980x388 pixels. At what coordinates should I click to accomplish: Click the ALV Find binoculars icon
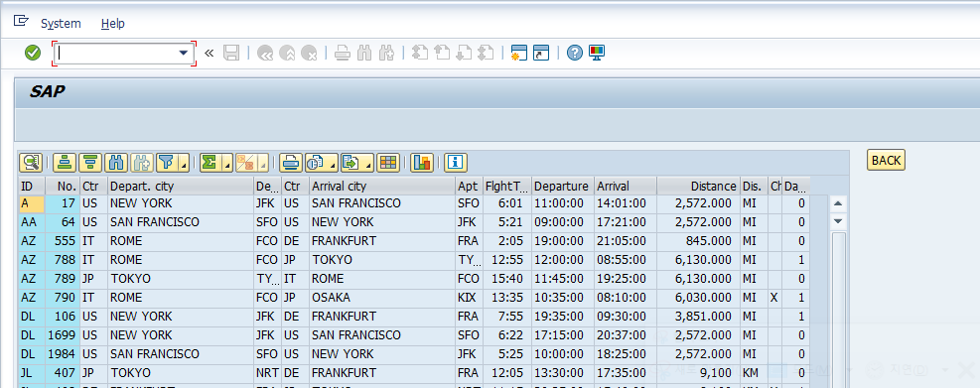[116, 163]
